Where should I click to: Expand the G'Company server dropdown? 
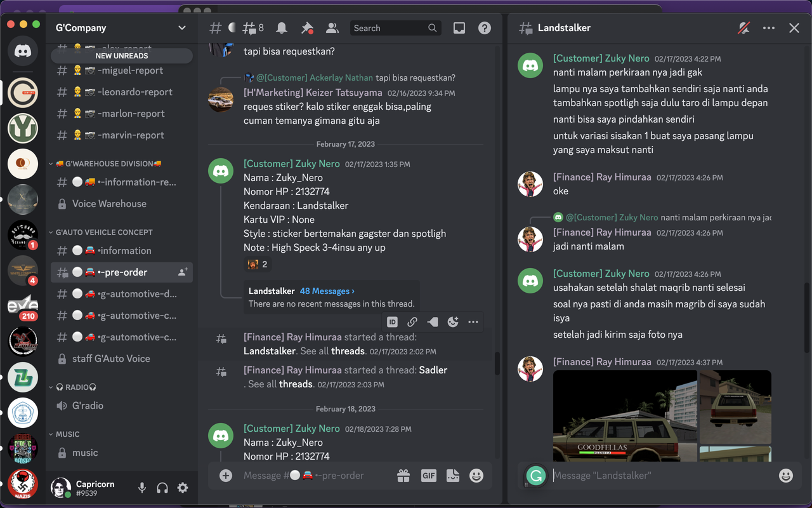coord(182,28)
